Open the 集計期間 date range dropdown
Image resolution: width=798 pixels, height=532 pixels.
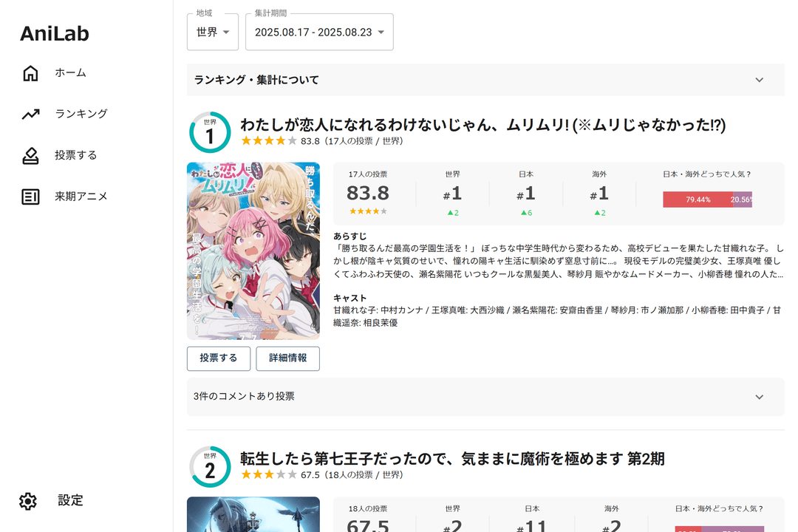click(x=319, y=32)
